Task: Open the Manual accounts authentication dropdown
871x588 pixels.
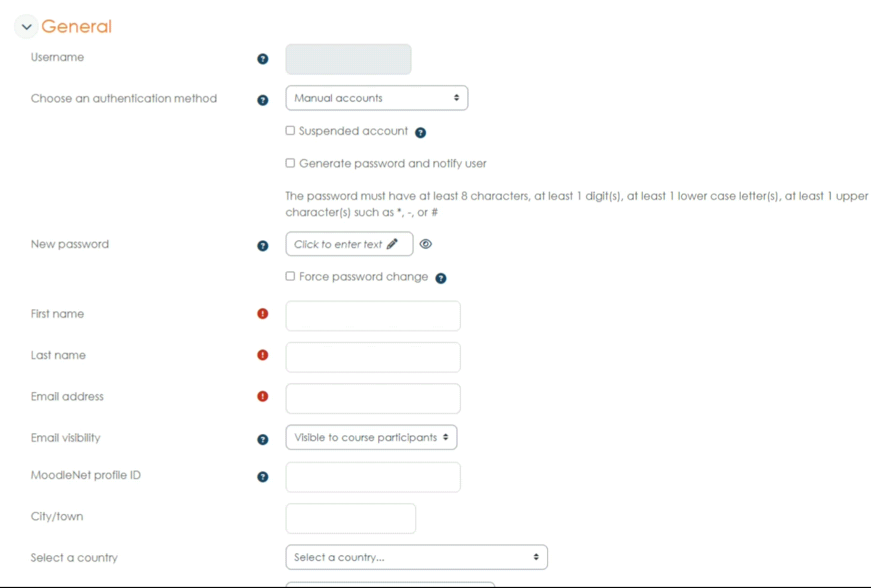Action: 376,98
